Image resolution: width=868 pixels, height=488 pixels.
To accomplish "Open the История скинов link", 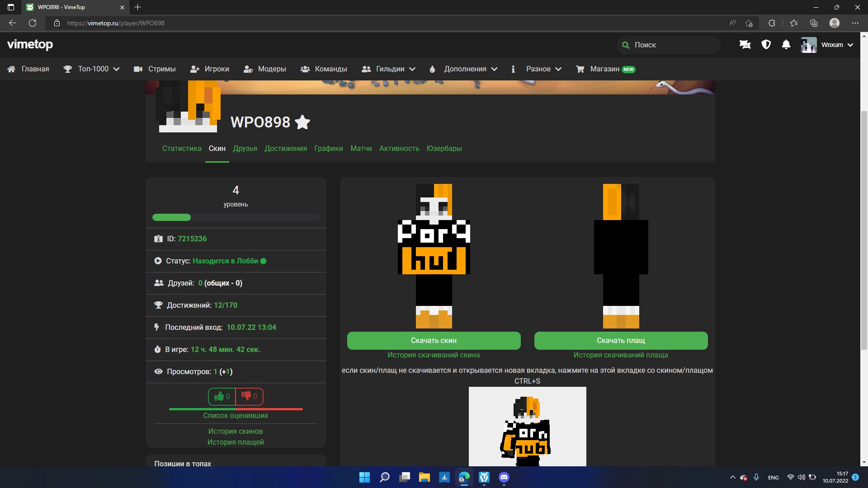I will click(x=236, y=431).
